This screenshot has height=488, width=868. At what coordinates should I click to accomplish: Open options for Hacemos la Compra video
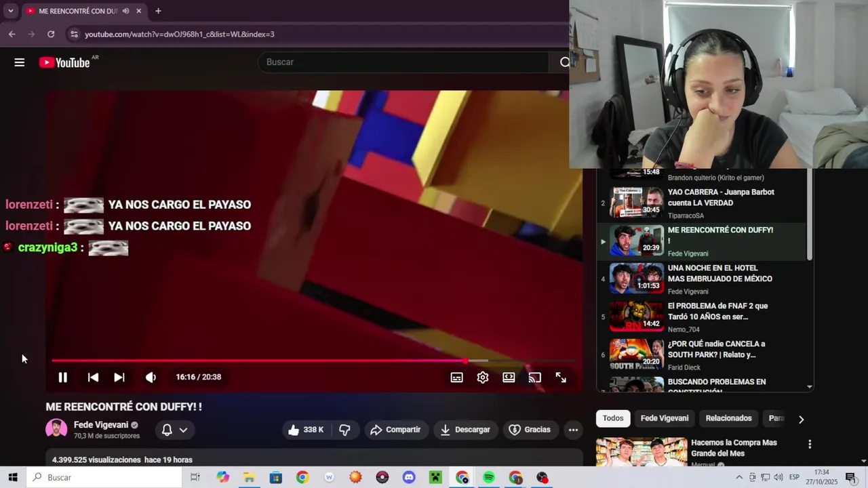[810, 445]
